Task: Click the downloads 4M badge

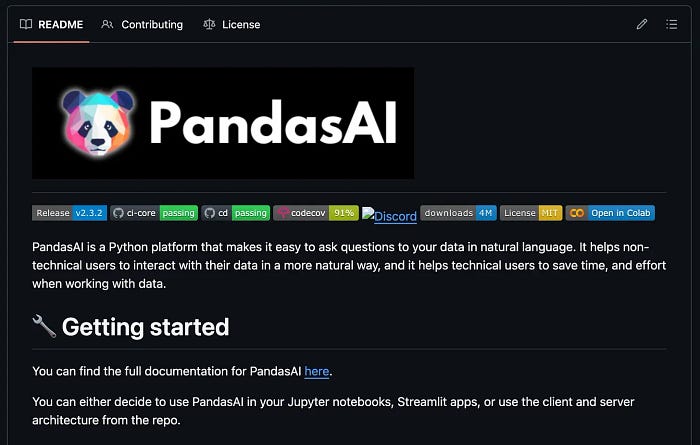Action: pos(458,213)
